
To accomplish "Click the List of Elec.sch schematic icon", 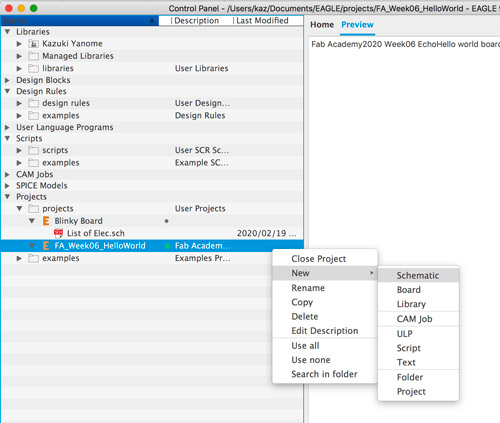I will point(58,233).
